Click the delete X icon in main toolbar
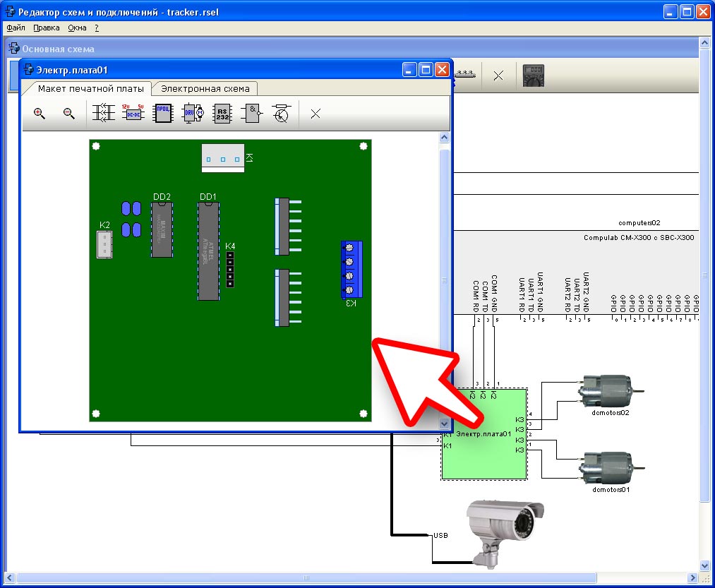Image resolution: width=715 pixels, height=588 pixels. pos(498,76)
